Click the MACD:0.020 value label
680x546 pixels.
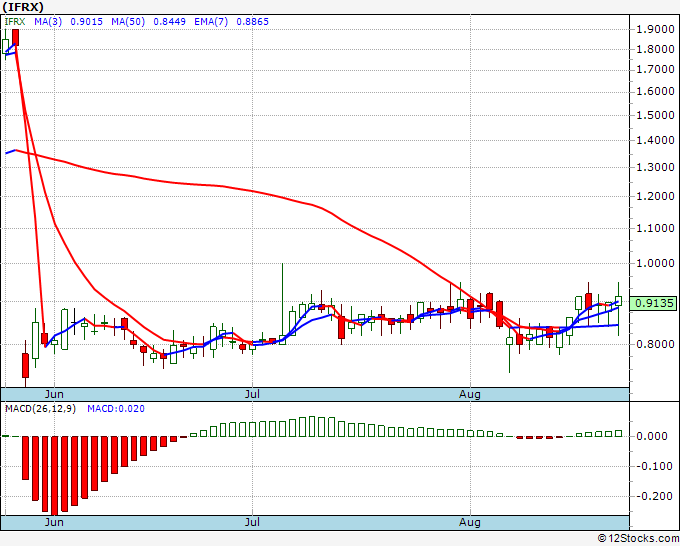[116, 409]
